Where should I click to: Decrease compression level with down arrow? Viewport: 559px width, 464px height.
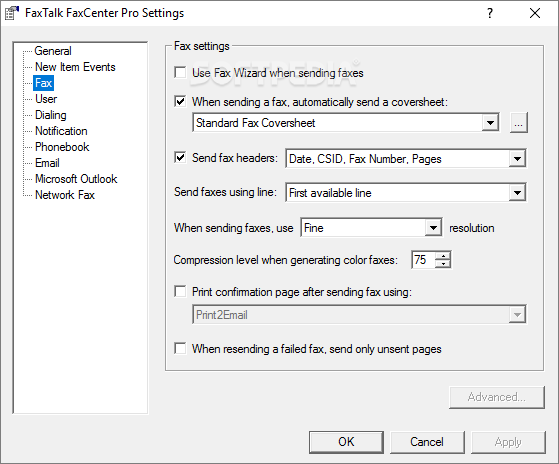click(443, 264)
